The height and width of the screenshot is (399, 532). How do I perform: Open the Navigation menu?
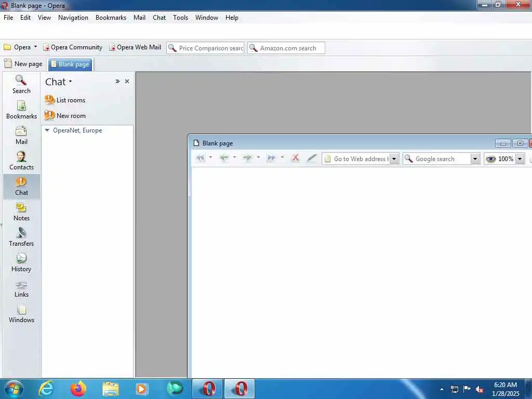pyautogui.click(x=73, y=18)
